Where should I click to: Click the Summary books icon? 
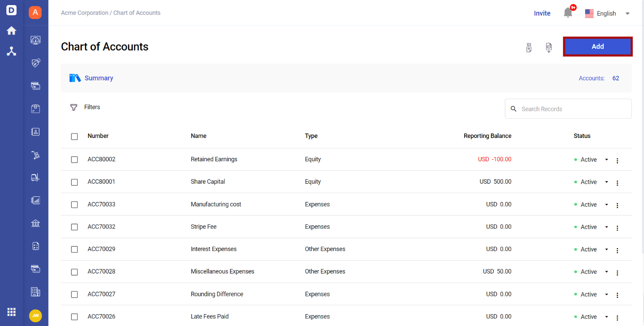point(75,78)
